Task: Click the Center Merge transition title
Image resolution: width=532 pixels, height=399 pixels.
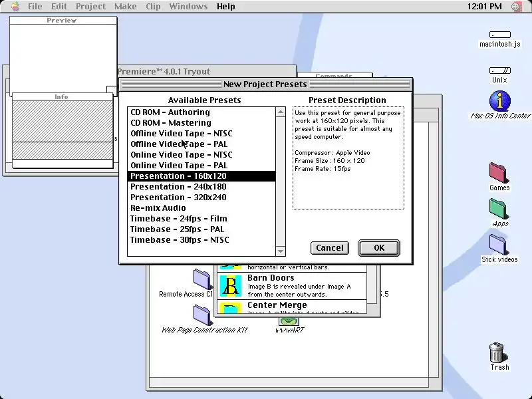Action: pos(277,305)
